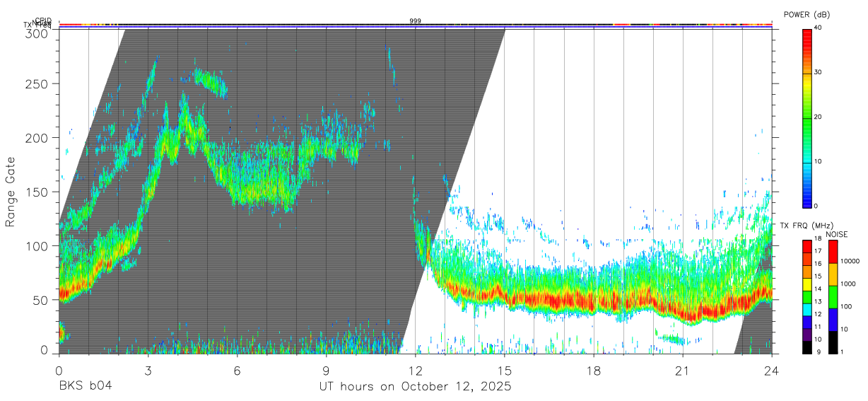Pick the 150 tick on the Range Gate axis
The height and width of the screenshot is (401, 868).
(x=37, y=192)
